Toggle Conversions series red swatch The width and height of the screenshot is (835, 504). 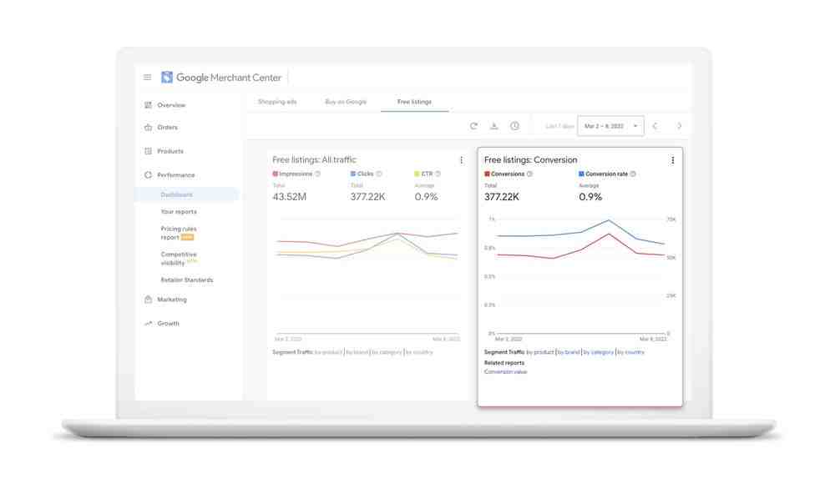point(487,174)
